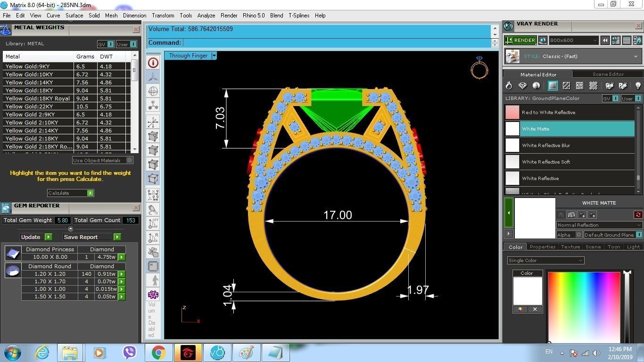The height and width of the screenshot is (362, 644).
Task: Click the angle OFF snap icon
Action: point(153,223)
